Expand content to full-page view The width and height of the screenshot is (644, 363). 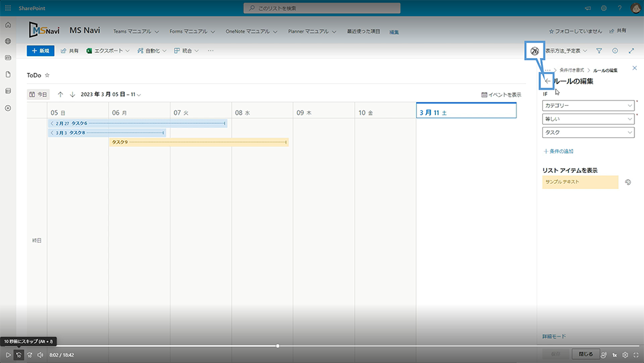pyautogui.click(x=631, y=50)
